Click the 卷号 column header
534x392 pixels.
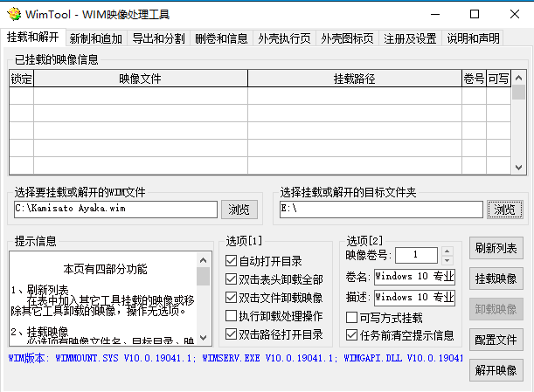[474, 79]
